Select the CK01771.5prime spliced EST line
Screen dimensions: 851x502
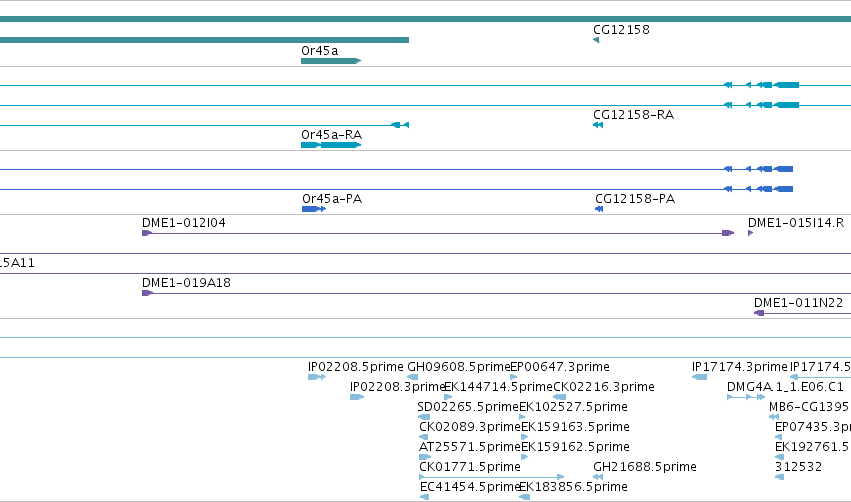[x=492, y=477]
